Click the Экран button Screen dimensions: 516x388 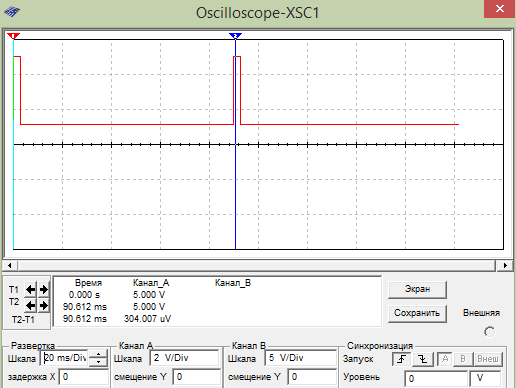[417, 289]
